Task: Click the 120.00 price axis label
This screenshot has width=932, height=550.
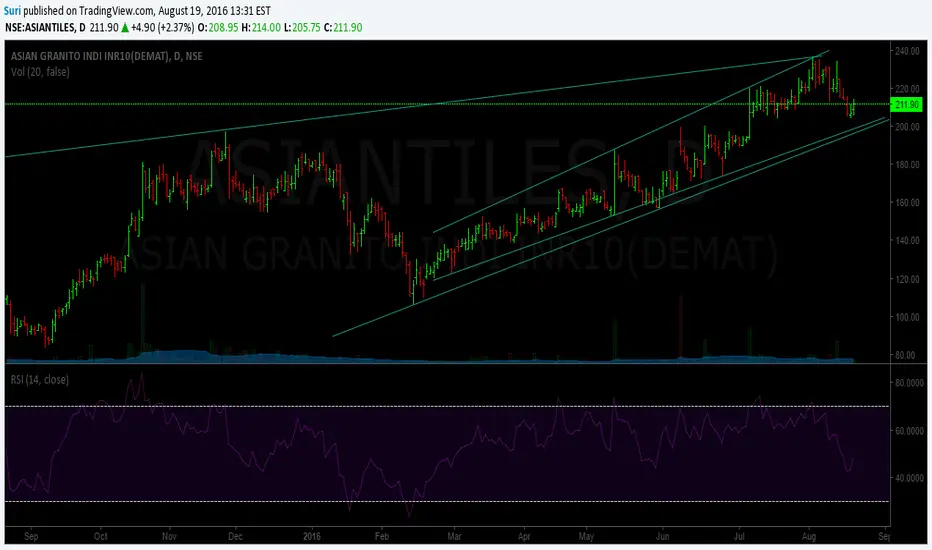Action: tap(907, 279)
